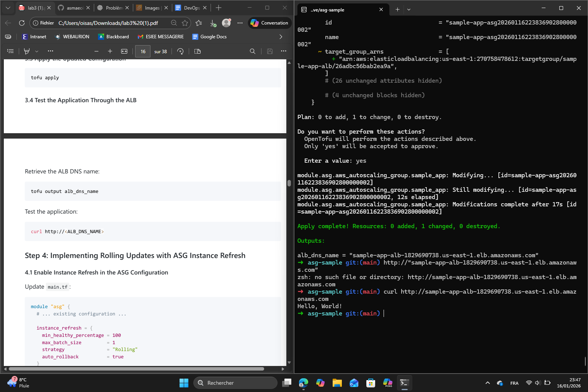
Task: Add this page to favorites star
Action: tap(185, 23)
